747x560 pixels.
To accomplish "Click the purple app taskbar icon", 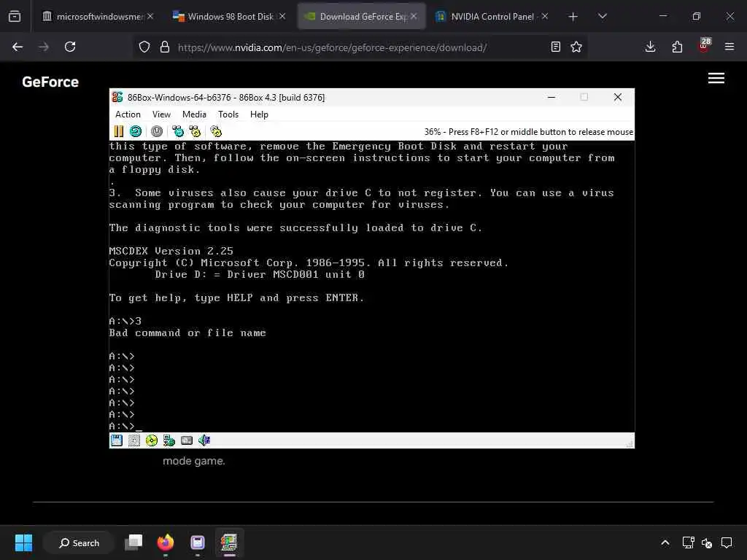I will [x=197, y=542].
